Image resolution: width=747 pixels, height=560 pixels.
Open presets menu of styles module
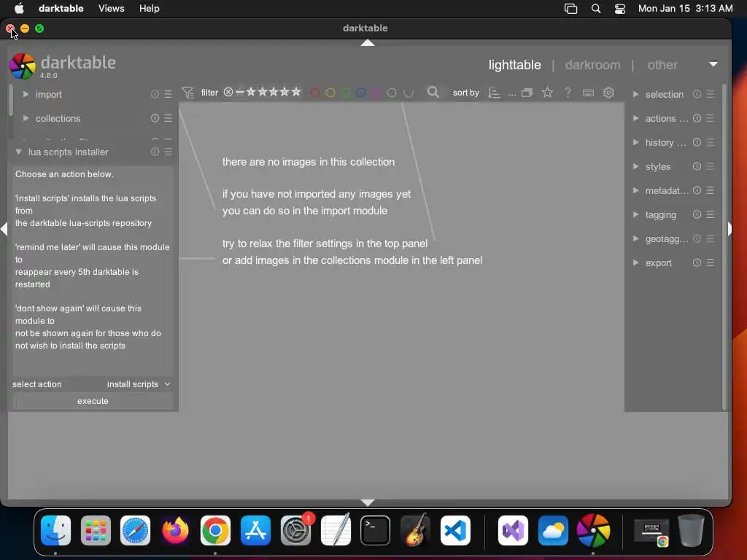[710, 166]
